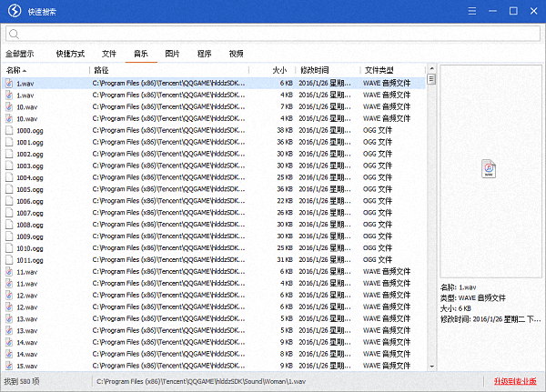Click the file icon for 1011.ogg

pyautogui.click(x=10, y=260)
